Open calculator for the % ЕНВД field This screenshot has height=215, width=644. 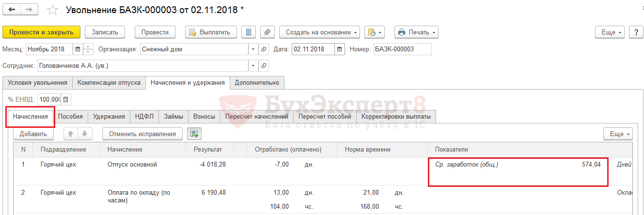[66, 99]
